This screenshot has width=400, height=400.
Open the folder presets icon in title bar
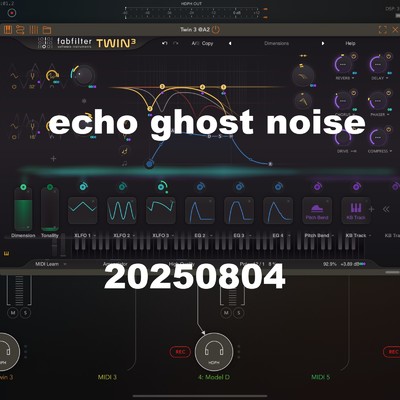point(47,30)
